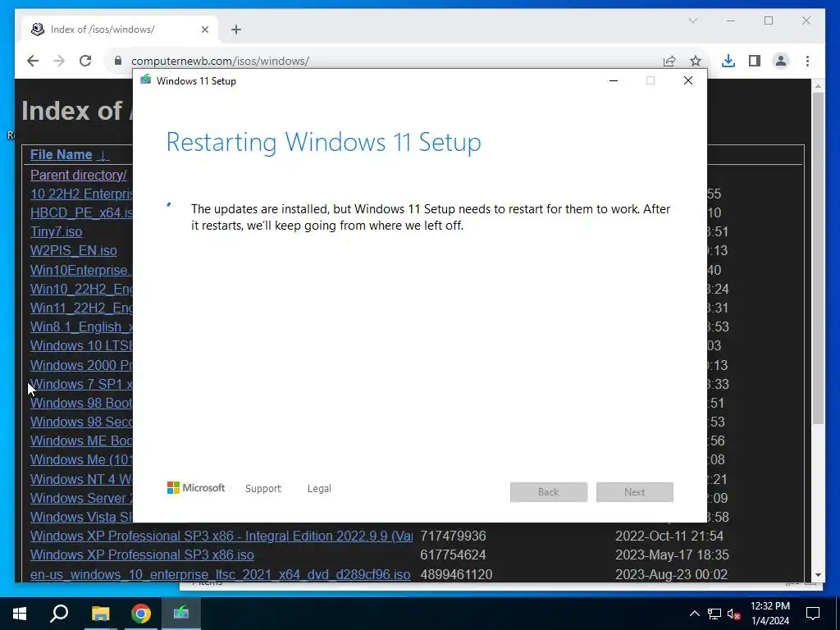Image resolution: width=840 pixels, height=630 pixels.
Task: Click the Windows 11 Setup title icon
Action: pyautogui.click(x=145, y=80)
